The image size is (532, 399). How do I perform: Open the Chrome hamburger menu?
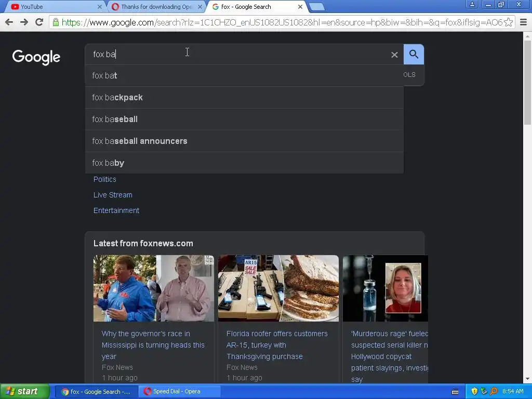pyautogui.click(x=524, y=22)
